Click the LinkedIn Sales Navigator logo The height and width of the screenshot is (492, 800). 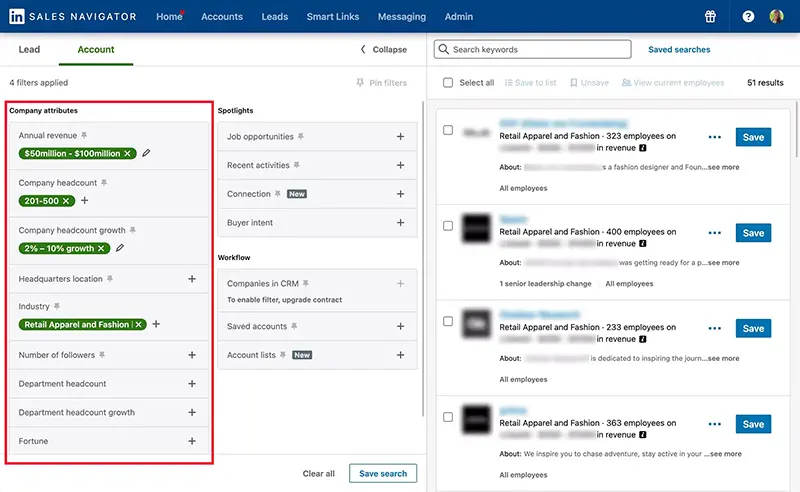[x=73, y=16]
